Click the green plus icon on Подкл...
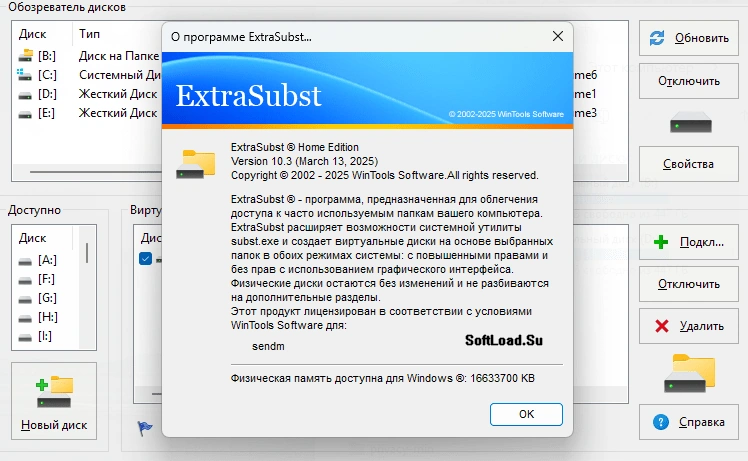This screenshot has width=748, height=461. 661,242
